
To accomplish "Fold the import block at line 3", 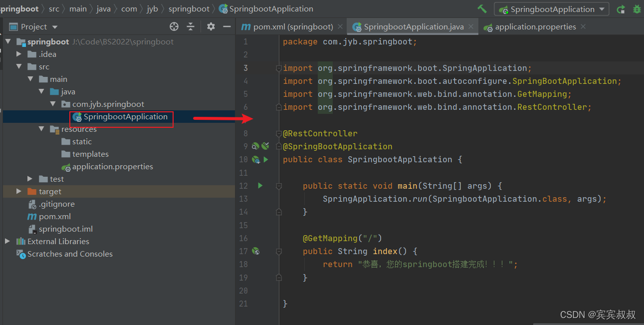I will [279, 68].
